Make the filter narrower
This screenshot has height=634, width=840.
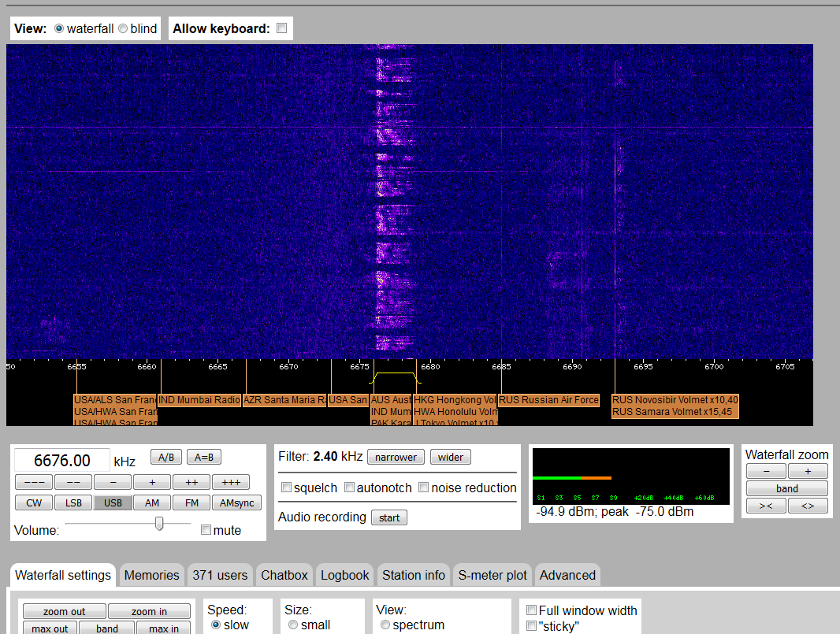(396, 457)
